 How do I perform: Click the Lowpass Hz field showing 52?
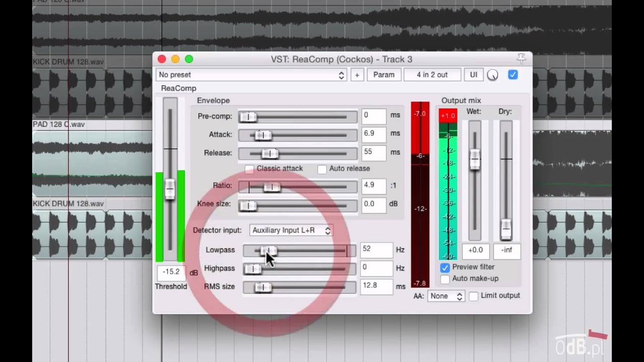tap(377, 250)
